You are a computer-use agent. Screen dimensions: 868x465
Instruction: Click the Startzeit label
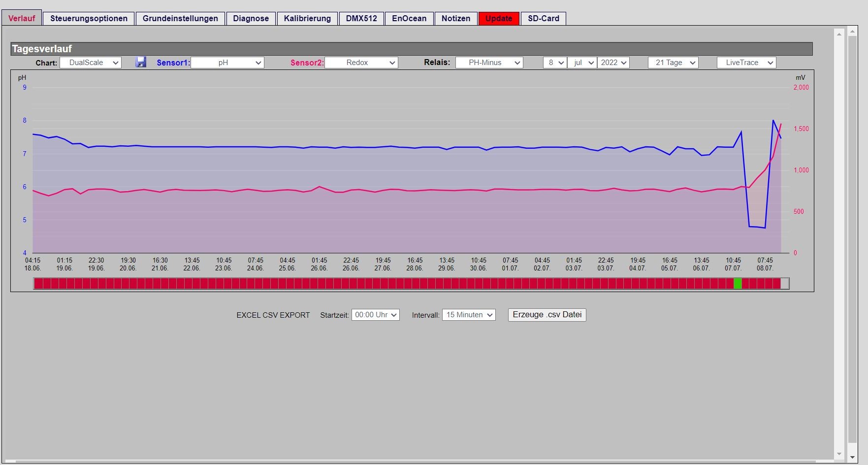[334, 315]
